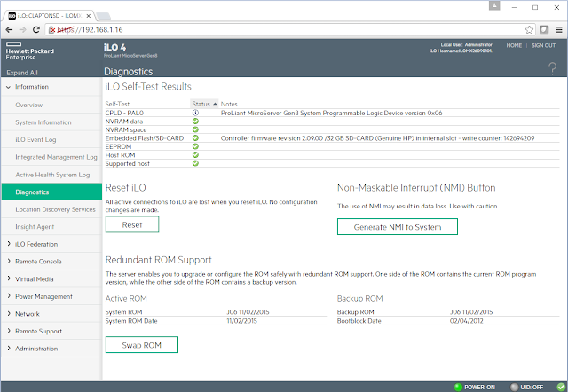
Task: Click the Notes column header
Action: coord(229,104)
